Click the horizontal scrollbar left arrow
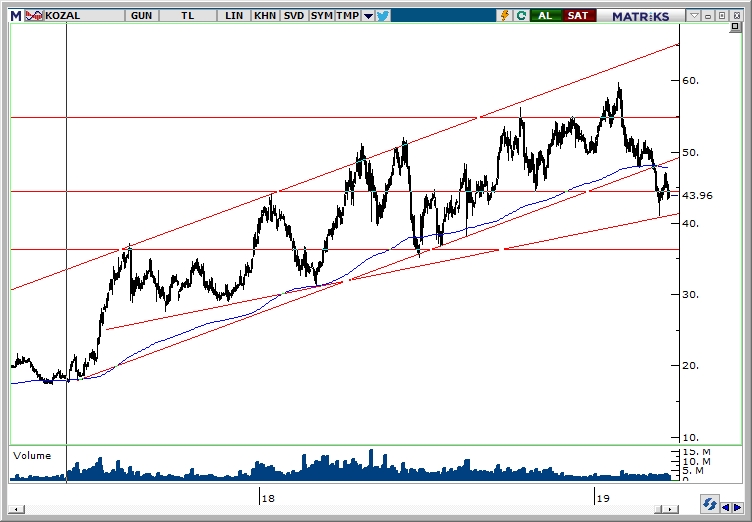This screenshot has height=522, width=752. click(x=17, y=509)
